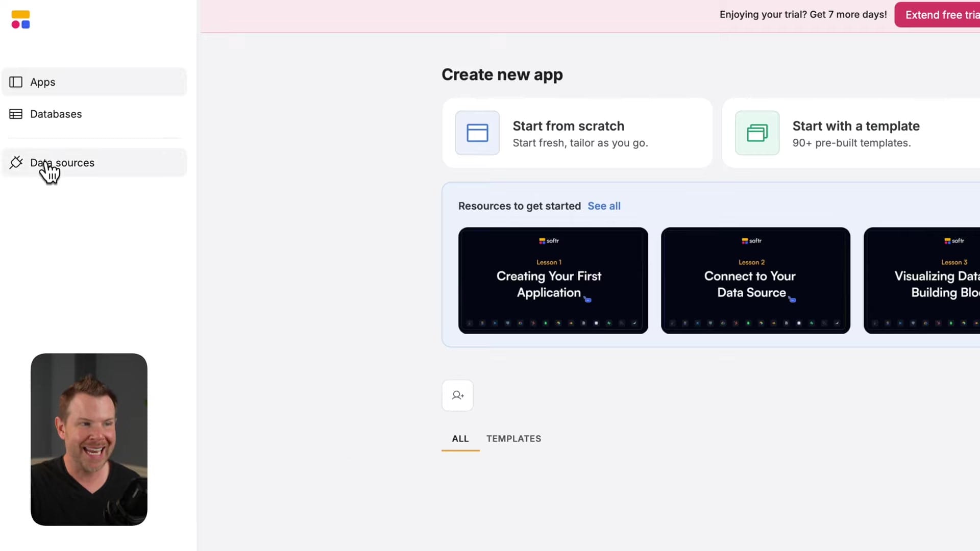Click the 'Resources to get started' label
This screenshot has height=551, width=980.
pos(519,206)
